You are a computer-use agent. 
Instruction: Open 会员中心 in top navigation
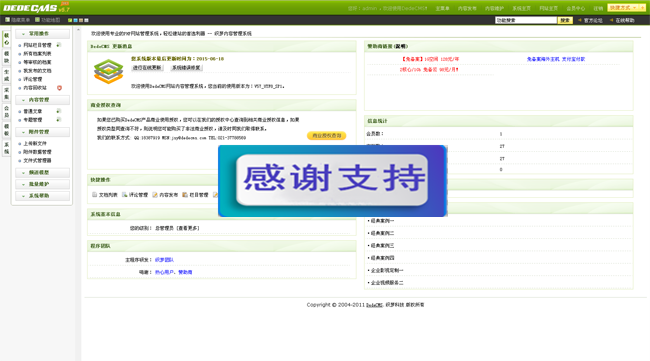click(x=576, y=8)
